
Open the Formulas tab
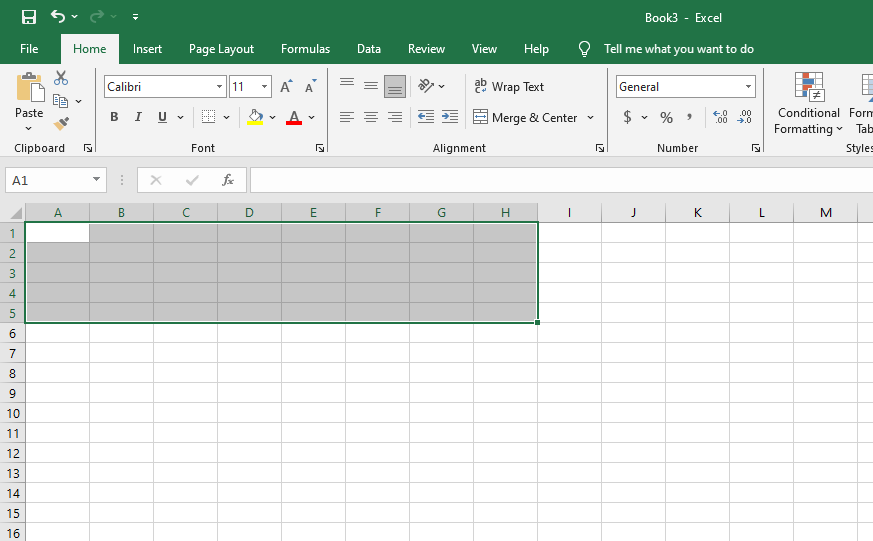click(305, 49)
